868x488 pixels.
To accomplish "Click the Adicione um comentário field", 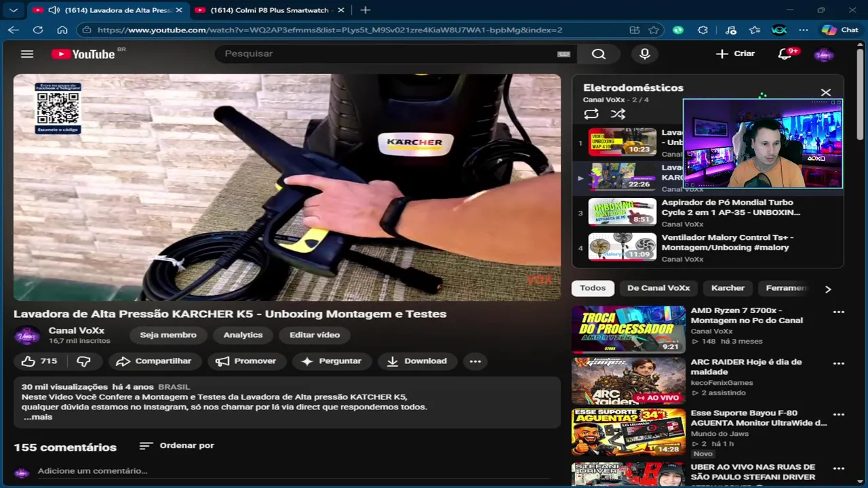I will 293,471.
